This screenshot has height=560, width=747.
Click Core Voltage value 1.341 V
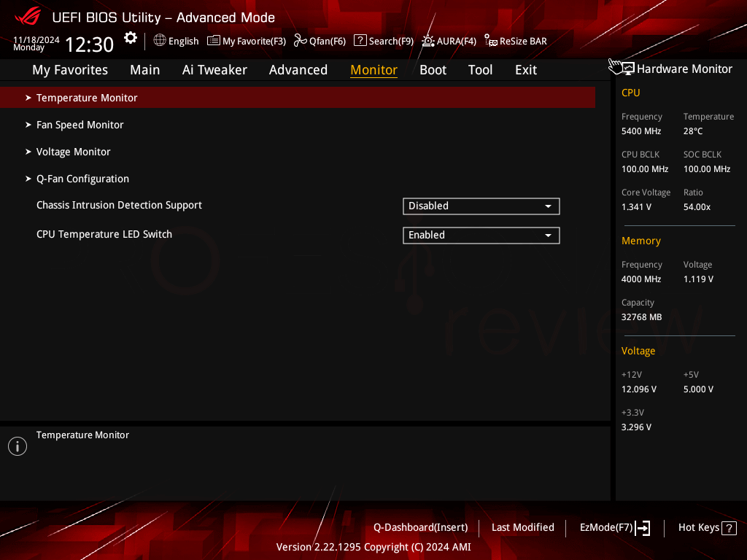coord(636,207)
